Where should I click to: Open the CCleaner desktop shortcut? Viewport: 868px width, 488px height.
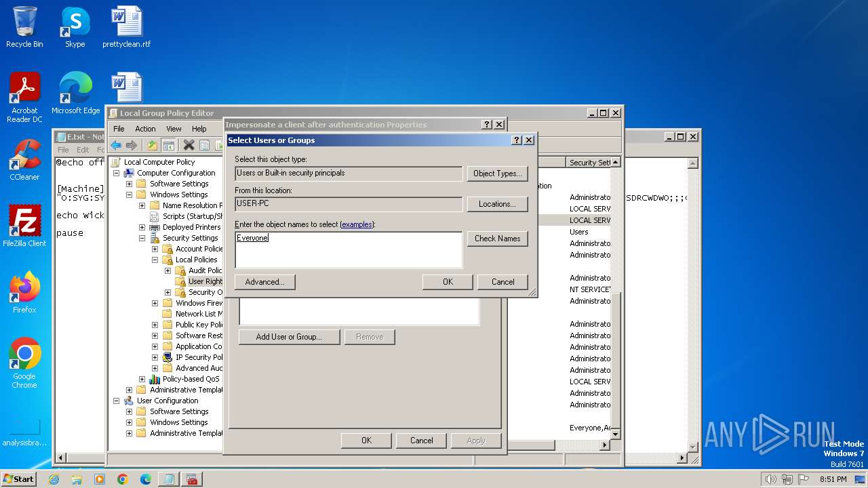24,160
